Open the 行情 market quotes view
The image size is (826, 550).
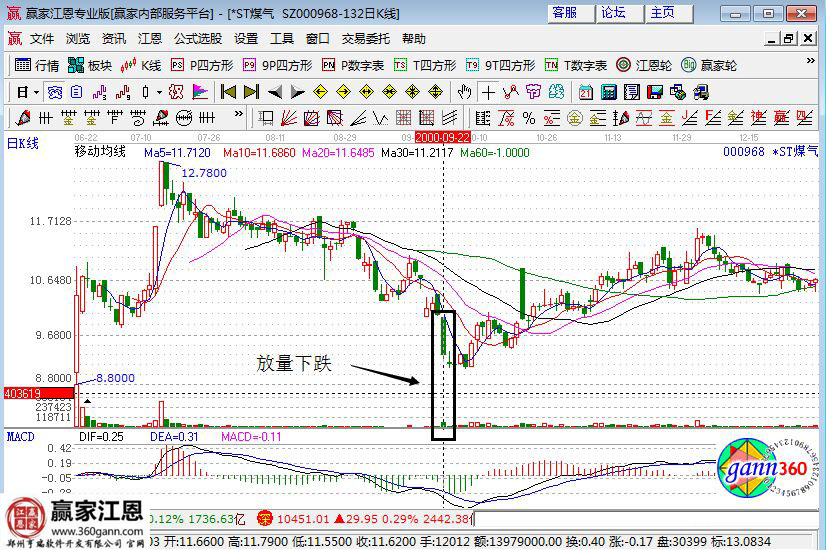(36, 65)
